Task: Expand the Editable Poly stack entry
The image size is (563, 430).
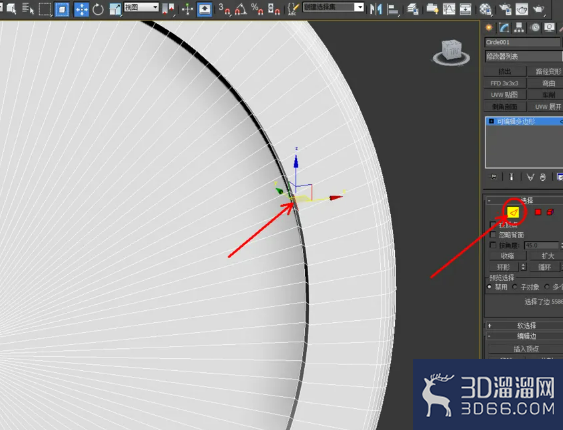Action: tap(492, 121)
